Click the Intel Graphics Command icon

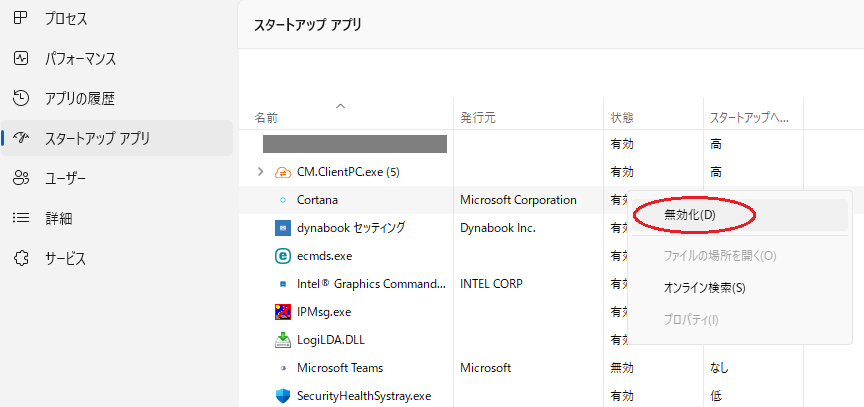pos(283,284)
